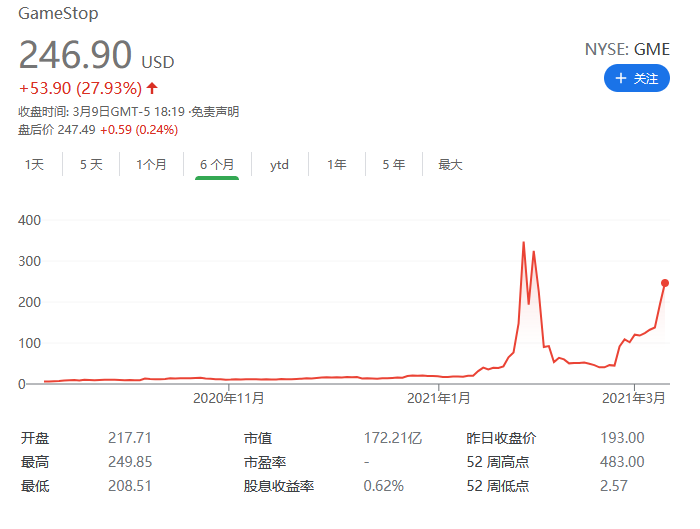Screen dimensions: 700x529
Task: Switch to the 1个月 chart range
Action: point(151,165)
